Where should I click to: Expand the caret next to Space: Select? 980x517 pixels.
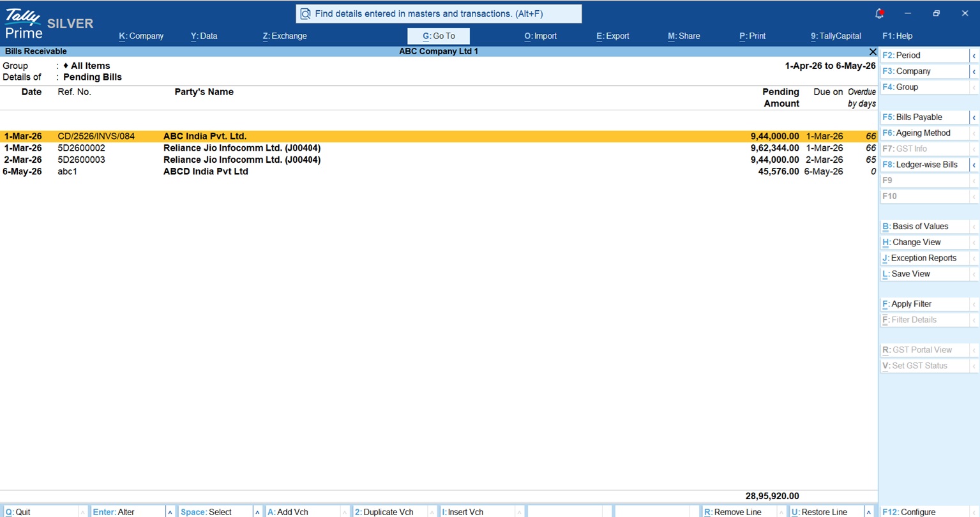(257, 513)
